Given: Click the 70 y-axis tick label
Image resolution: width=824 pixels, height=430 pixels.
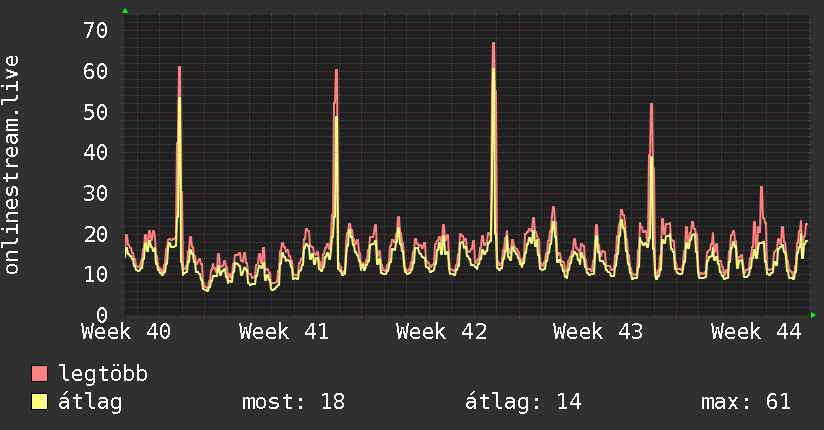Looking at the screenshot, I should tap(96, 30).
